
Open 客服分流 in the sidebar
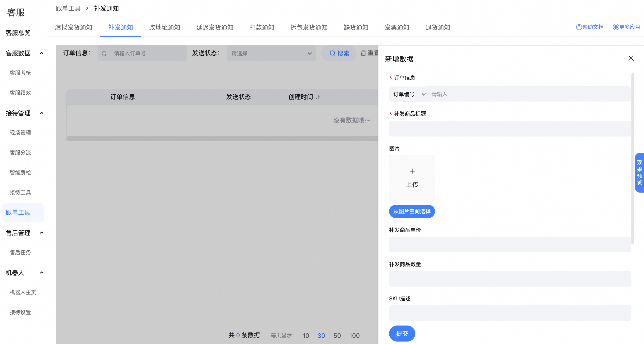pos(20,153)
